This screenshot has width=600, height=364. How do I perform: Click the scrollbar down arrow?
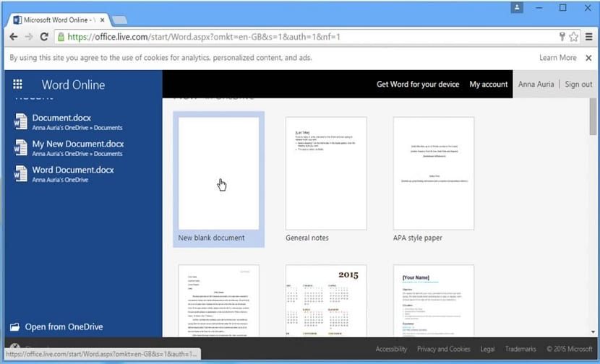coord(593,332)
